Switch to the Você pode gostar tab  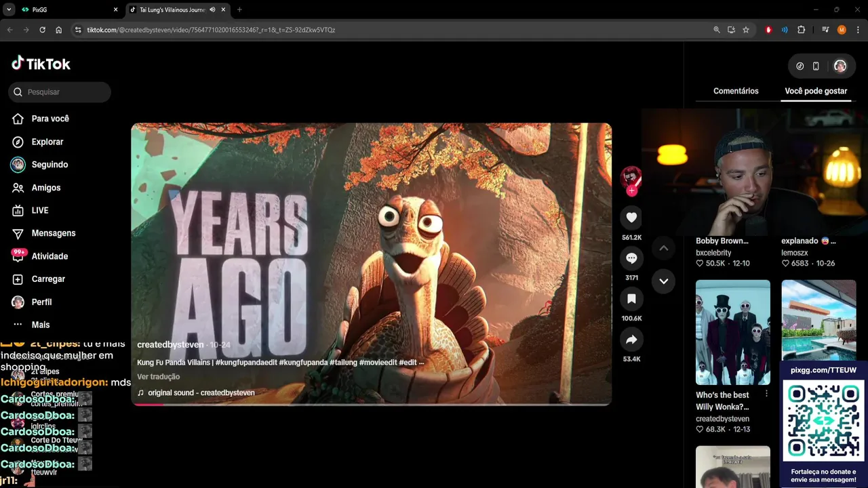[816, 91]
